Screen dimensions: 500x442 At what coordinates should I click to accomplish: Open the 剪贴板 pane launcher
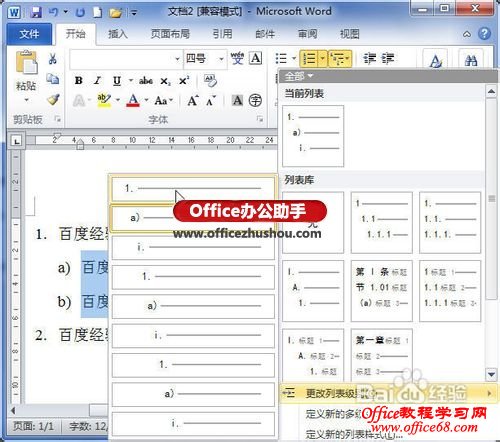pos(58,119)
